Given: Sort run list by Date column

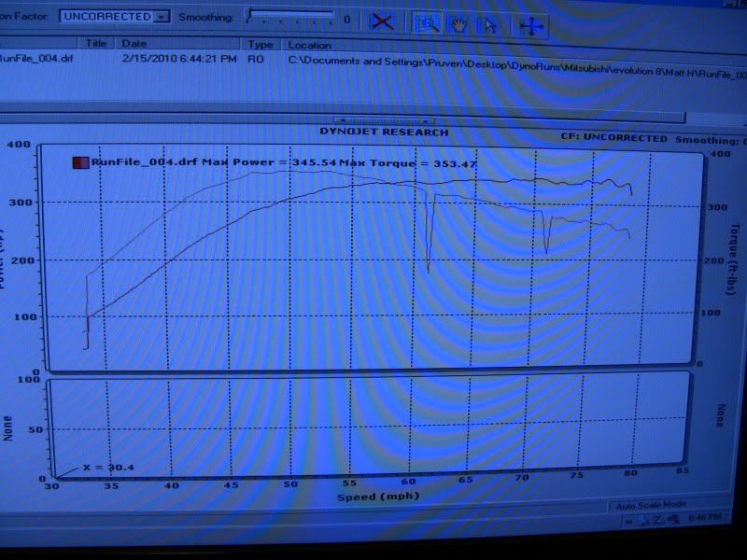Looking at the screenshot, I should [x=134, y=43].
